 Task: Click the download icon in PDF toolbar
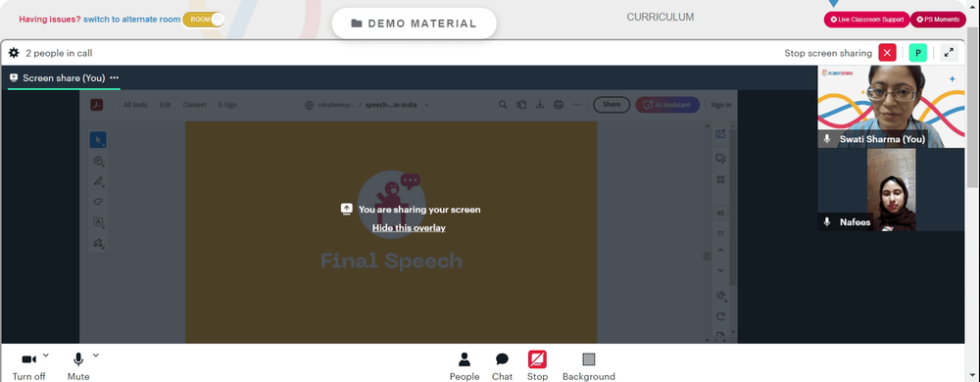coord(539,105)
